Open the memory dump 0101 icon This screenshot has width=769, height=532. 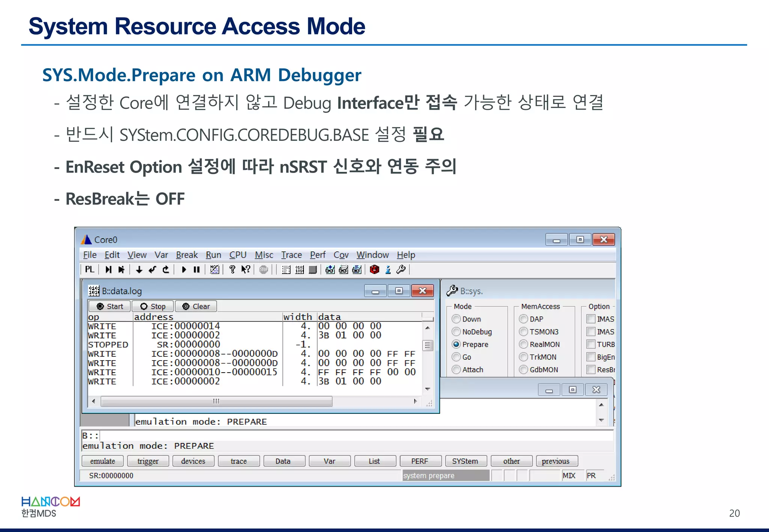pos(299,269)
